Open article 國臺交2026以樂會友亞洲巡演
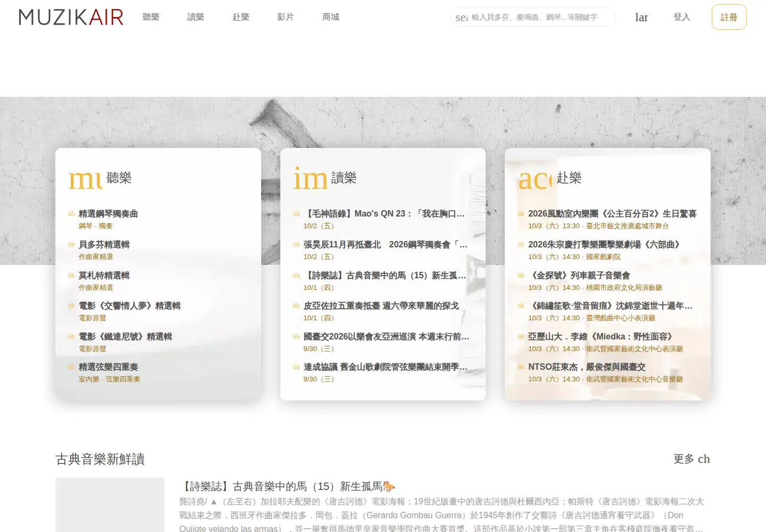The height and width of the screenshot is (532, 766). click(386, 337)
